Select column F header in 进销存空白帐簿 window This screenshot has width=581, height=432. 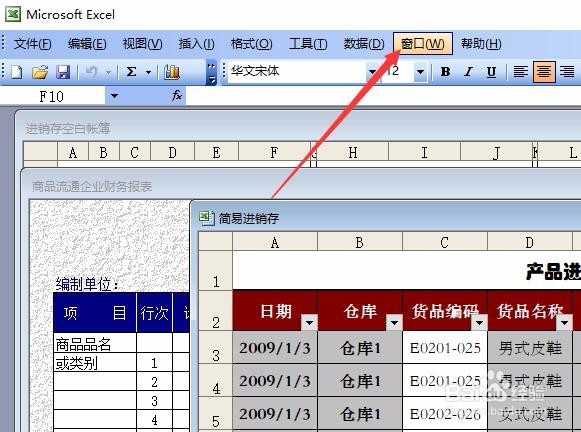coord(274,152)
